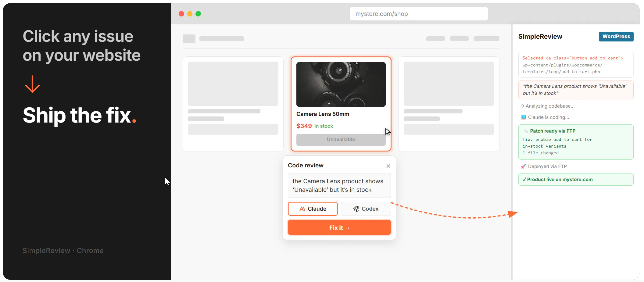The width and height of the screenshot is (644, 282).
Task: Click the laptop icon beside Claude is coding
Action: tap(524, 117)
